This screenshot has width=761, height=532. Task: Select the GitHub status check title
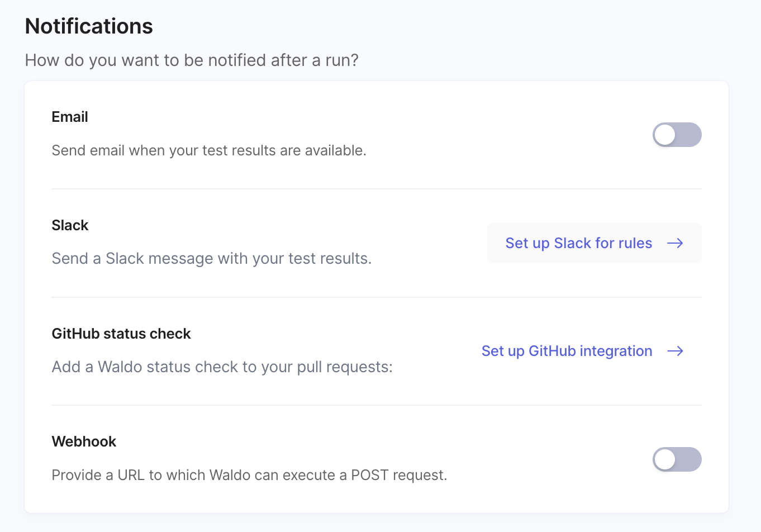(121, 334)
